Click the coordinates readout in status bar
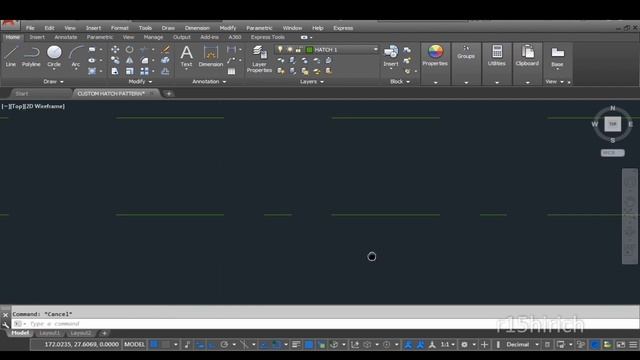 point(82,345)
